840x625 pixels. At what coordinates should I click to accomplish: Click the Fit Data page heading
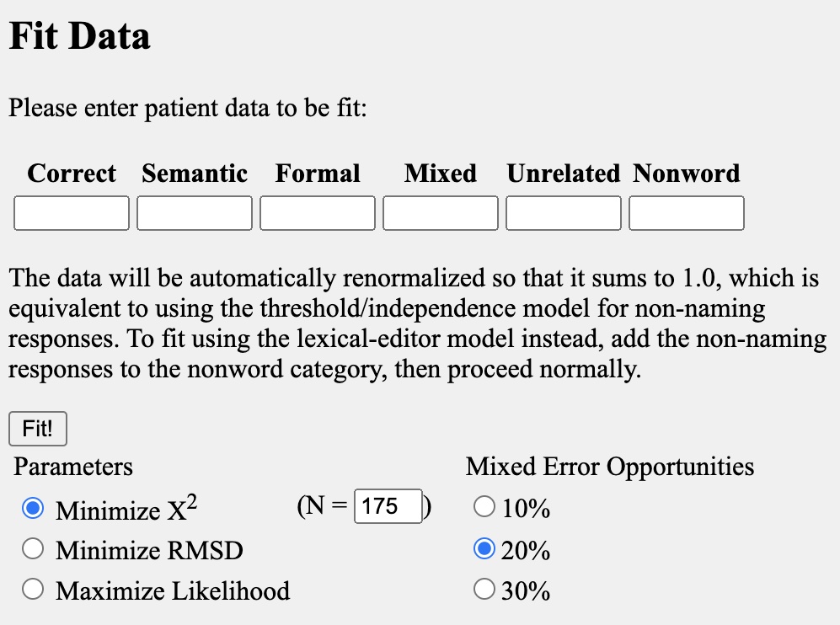click(80, 36)
